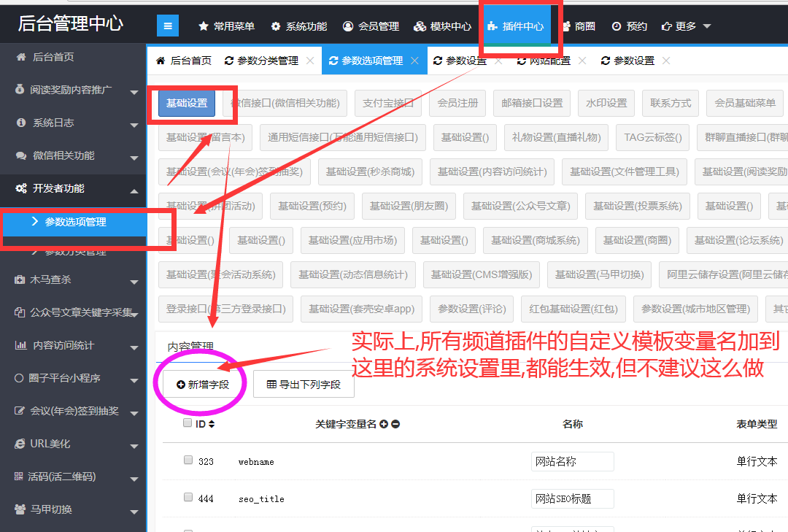This screenshot has width=788, height=532.
Task: Check the box for row 444
Action: click(x=188, y=498)
